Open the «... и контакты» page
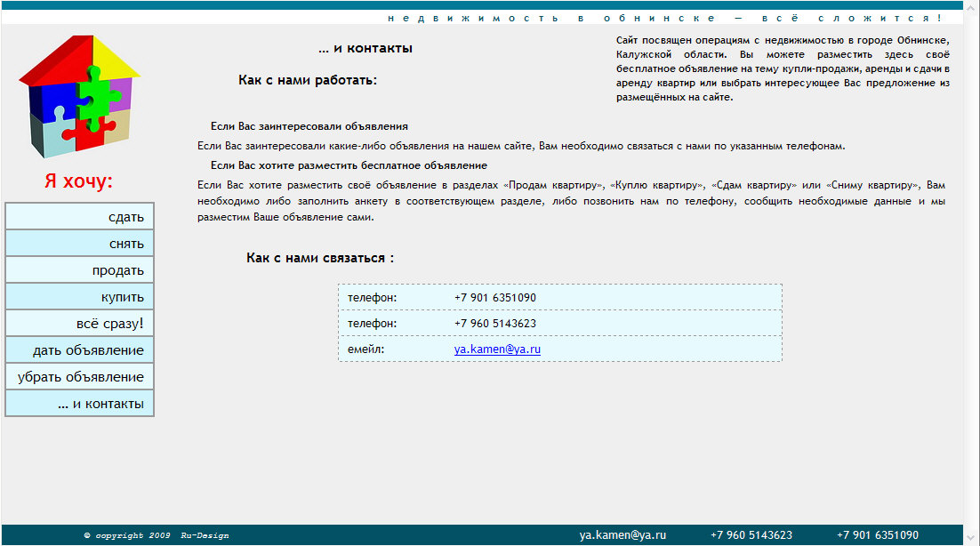This screenshot has height=546, width=980. tap(79, 403)
